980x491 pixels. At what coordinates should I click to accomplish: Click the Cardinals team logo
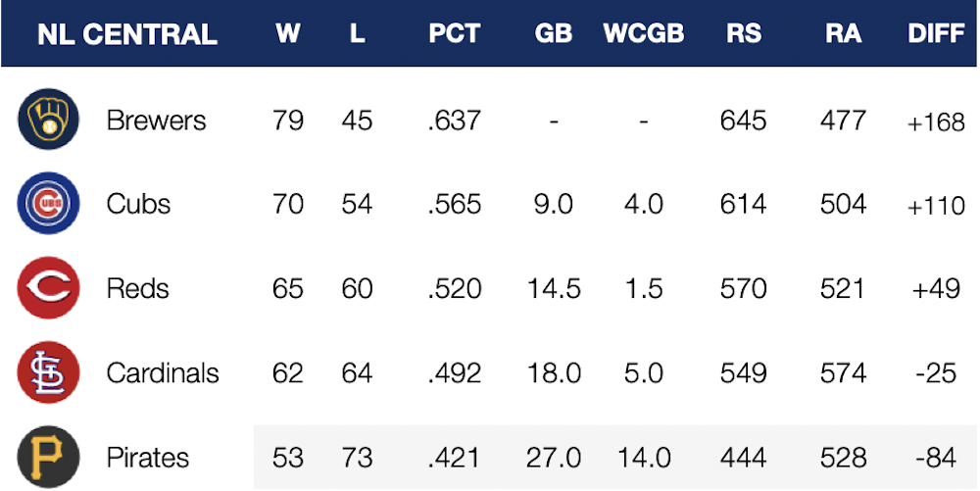[x=46, y=373]
